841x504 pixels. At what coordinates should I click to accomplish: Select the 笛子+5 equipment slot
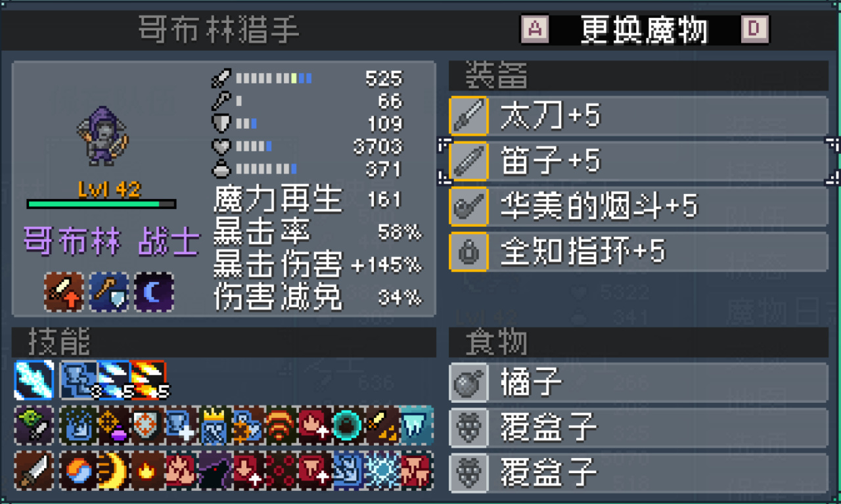(x=639, y=161)
